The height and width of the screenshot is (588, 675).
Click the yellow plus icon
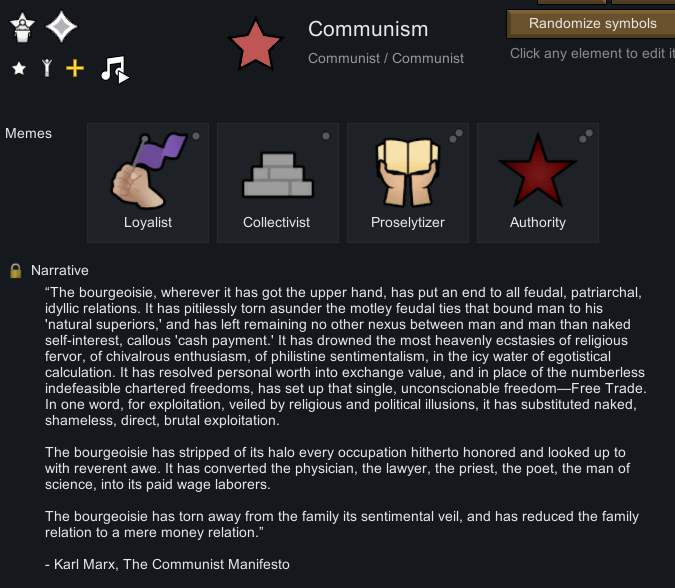point(75,68)
